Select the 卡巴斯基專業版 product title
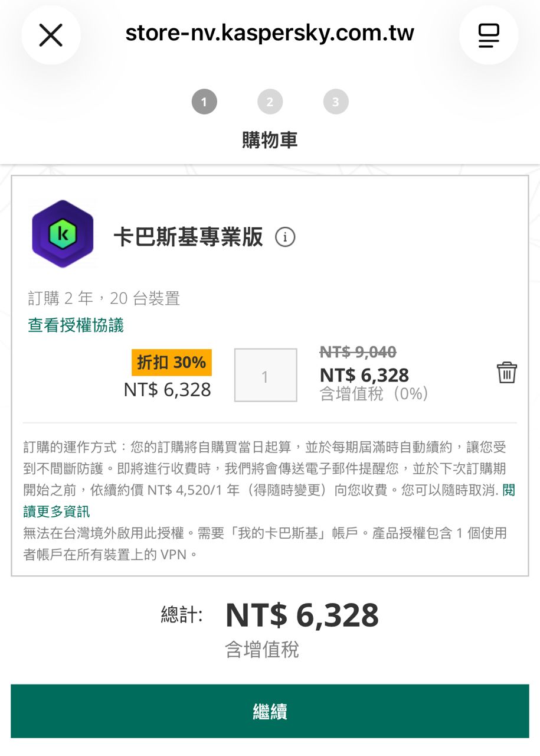This screenshot has width=540, height=756. (x=188, y=237)
